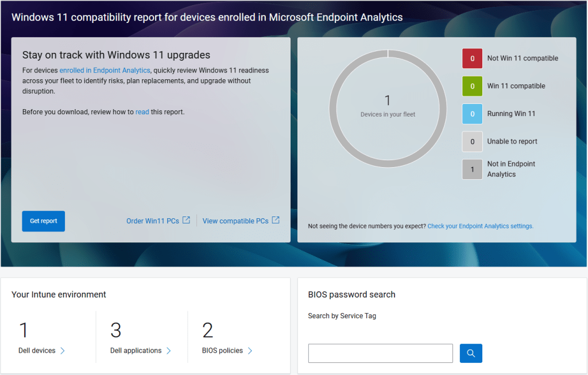Click the magnifier search button for BIOS password
588x375 pixels.
click(471, 353)
